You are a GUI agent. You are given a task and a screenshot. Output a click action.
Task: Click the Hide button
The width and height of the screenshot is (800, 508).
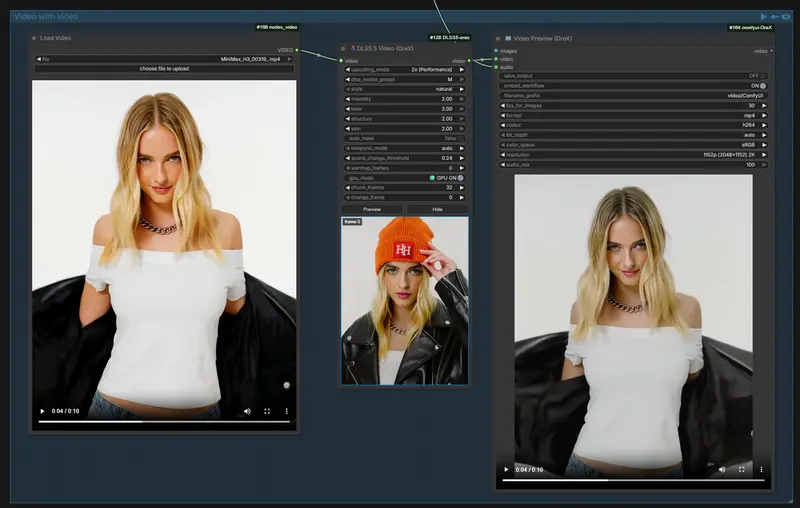point(437,209)
